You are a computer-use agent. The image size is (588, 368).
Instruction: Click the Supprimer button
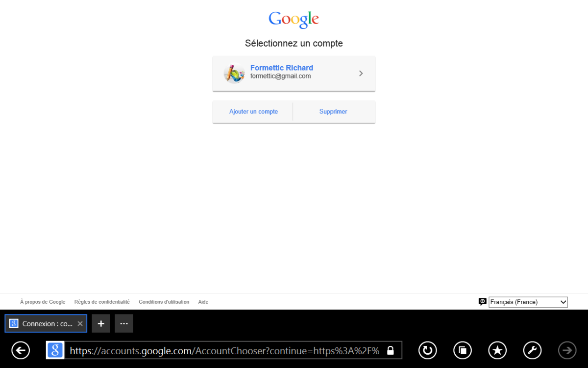click(x=333, y=112)
